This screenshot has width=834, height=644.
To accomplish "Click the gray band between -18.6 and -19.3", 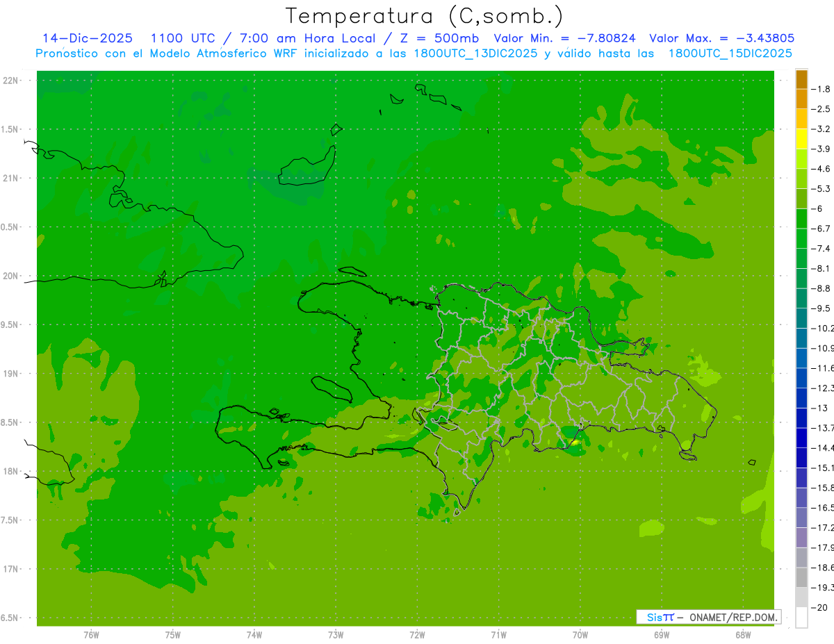I will click(x=801, y=577).
